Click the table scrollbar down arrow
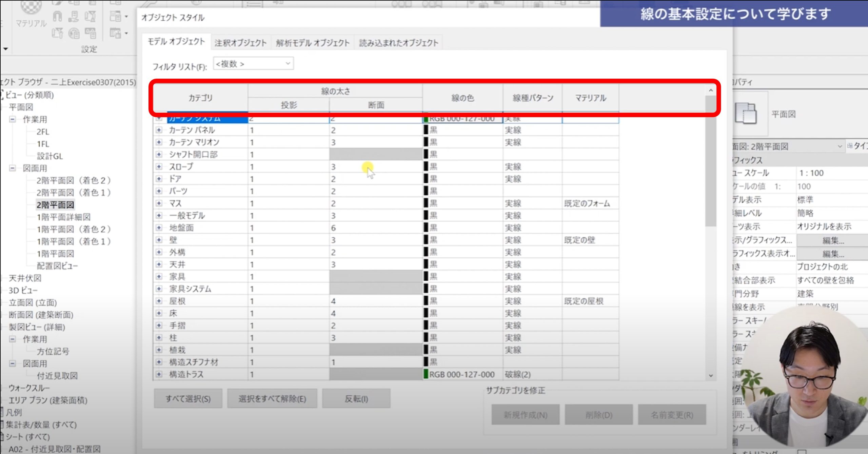 pyautogui.click(x=711, y=376)
